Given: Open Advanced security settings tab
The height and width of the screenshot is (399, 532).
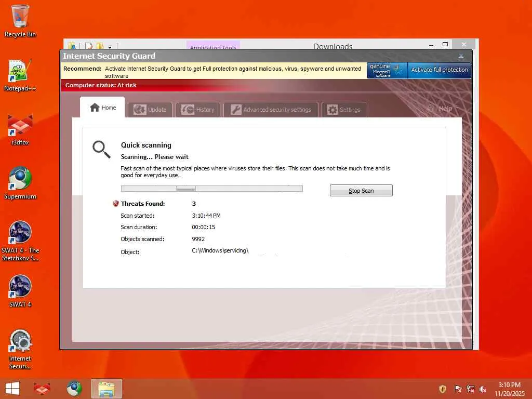Looking at the screenshot, I should 271,110.
